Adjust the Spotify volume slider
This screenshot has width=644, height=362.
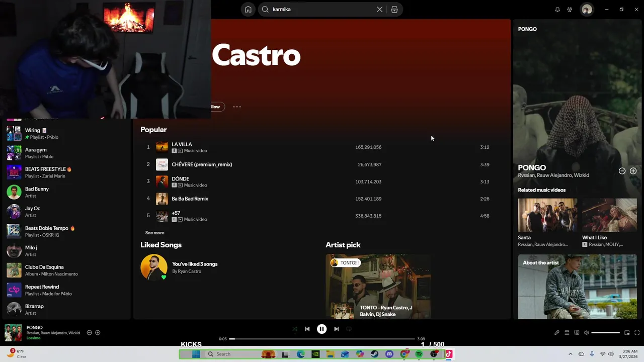point(605,332)
